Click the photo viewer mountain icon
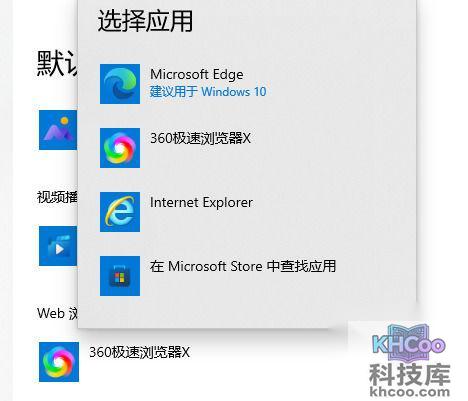 (58, 130)
